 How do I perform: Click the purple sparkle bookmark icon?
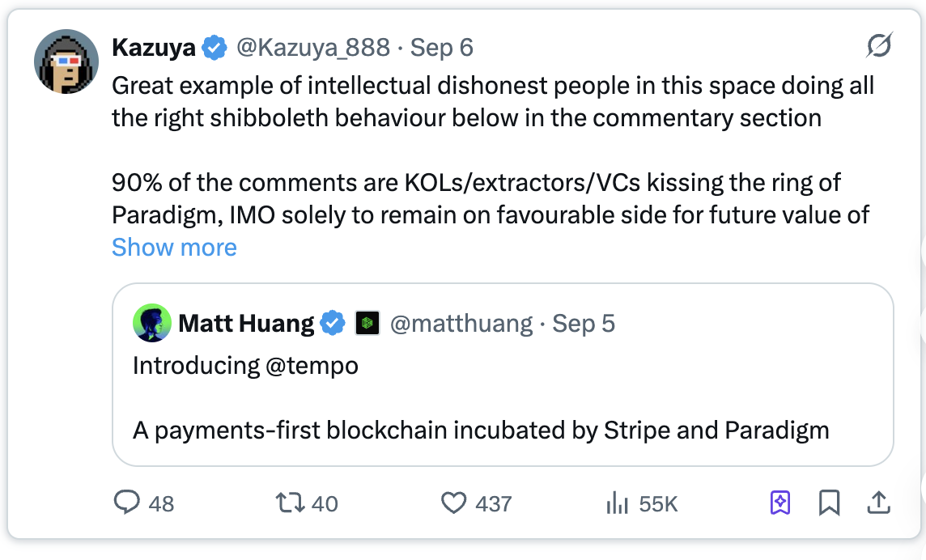pos(779,503)
